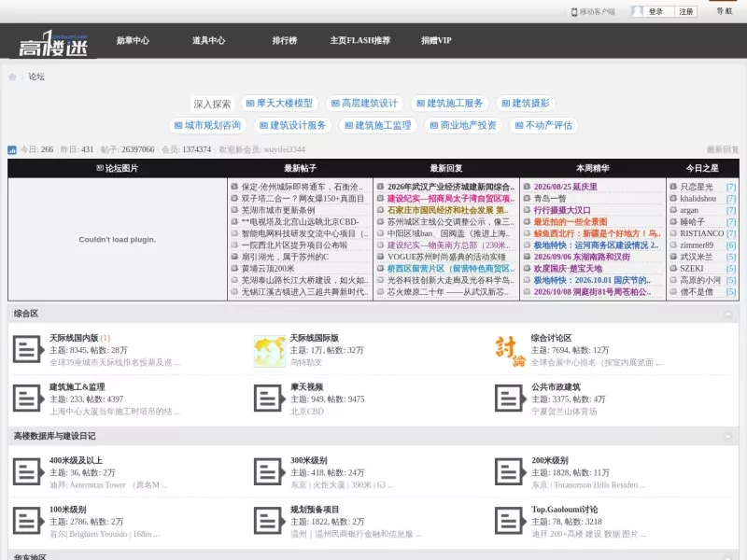Viewport: 747px width, 560px height.
Task: Open post 行行摄摄大汉口
Action: (x=562, y=210)
